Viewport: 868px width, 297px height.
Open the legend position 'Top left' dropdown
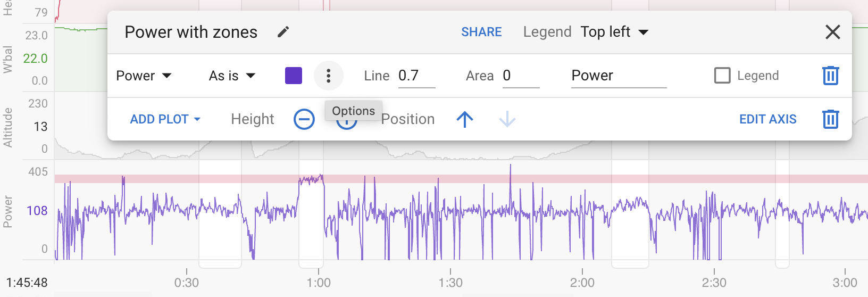coord(614,32)
